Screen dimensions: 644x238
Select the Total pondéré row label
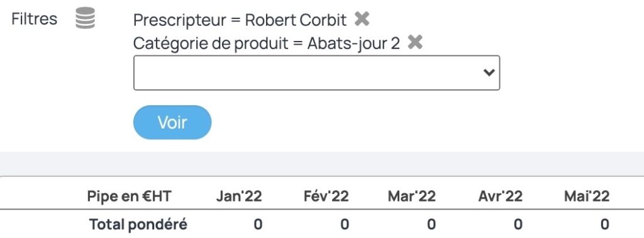click(138, 224)
